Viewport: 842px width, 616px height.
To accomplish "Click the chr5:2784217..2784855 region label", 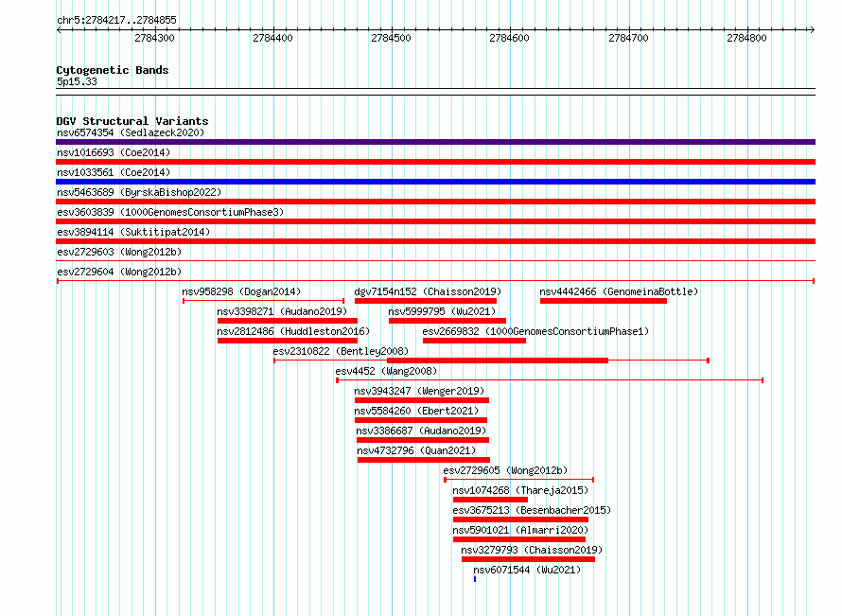I will pos(116,21).
